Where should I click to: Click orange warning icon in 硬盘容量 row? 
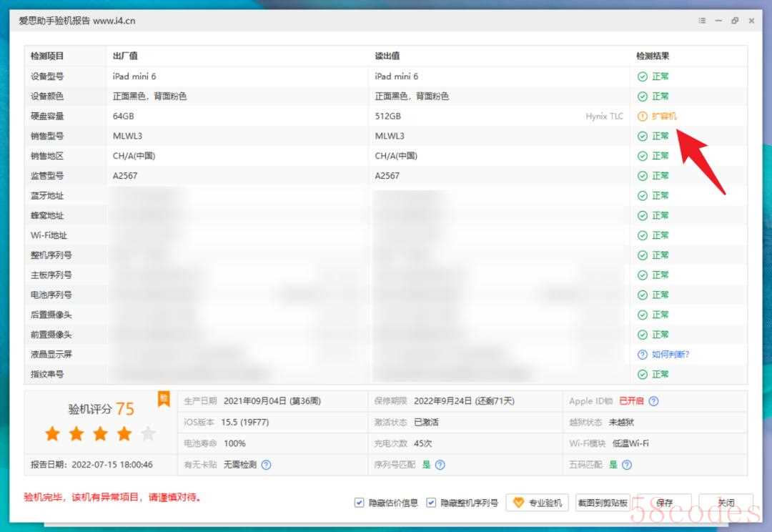(x=643, y=117)
